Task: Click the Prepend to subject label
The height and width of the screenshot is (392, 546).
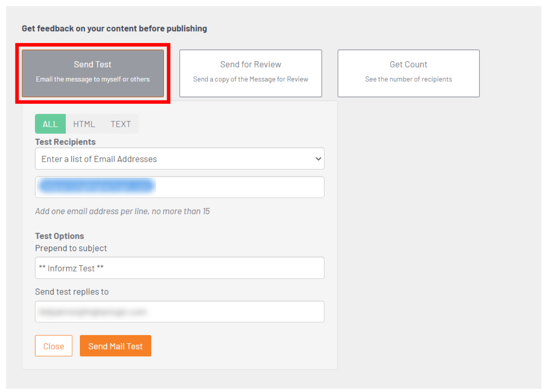Action: 71,248
